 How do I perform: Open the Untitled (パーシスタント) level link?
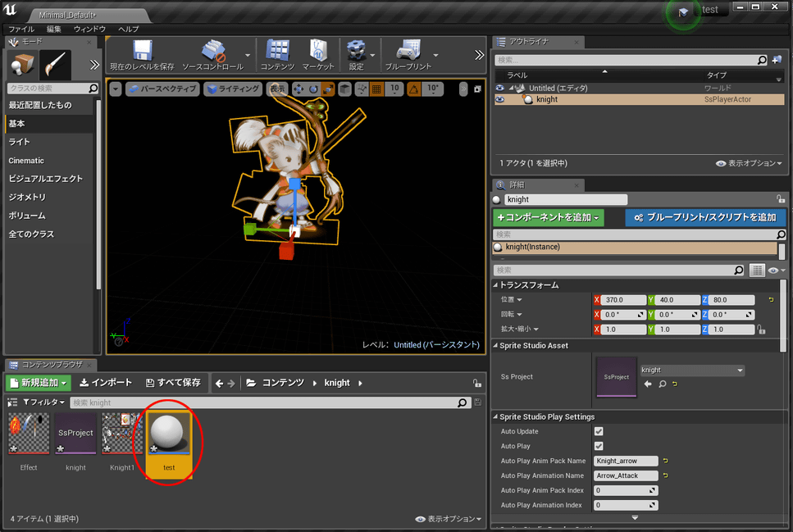[436, 345]
